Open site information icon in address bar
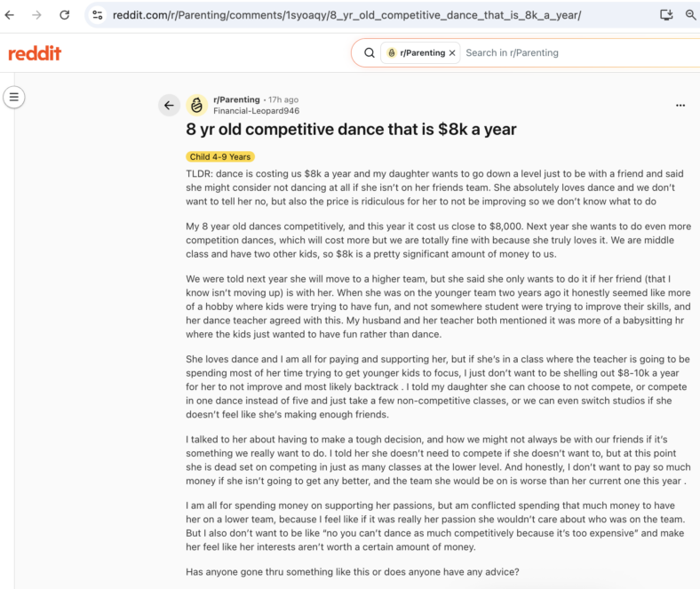 click(x=98, y=15)
